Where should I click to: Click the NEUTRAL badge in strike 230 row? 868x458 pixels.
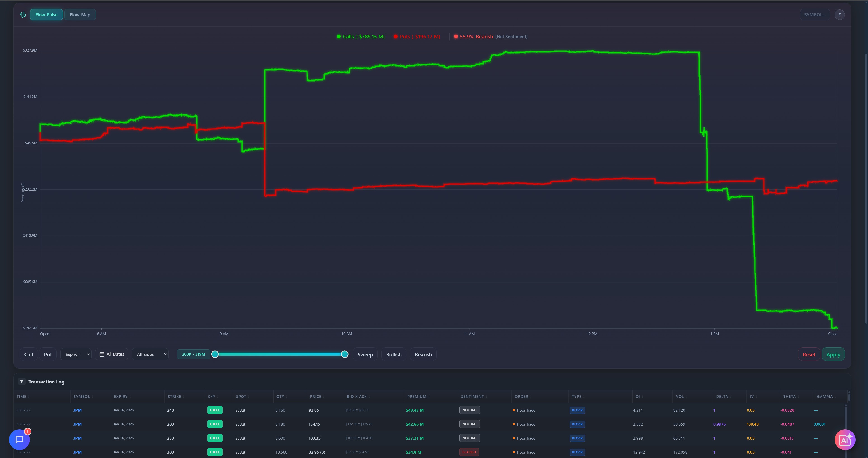coord(469,438)
